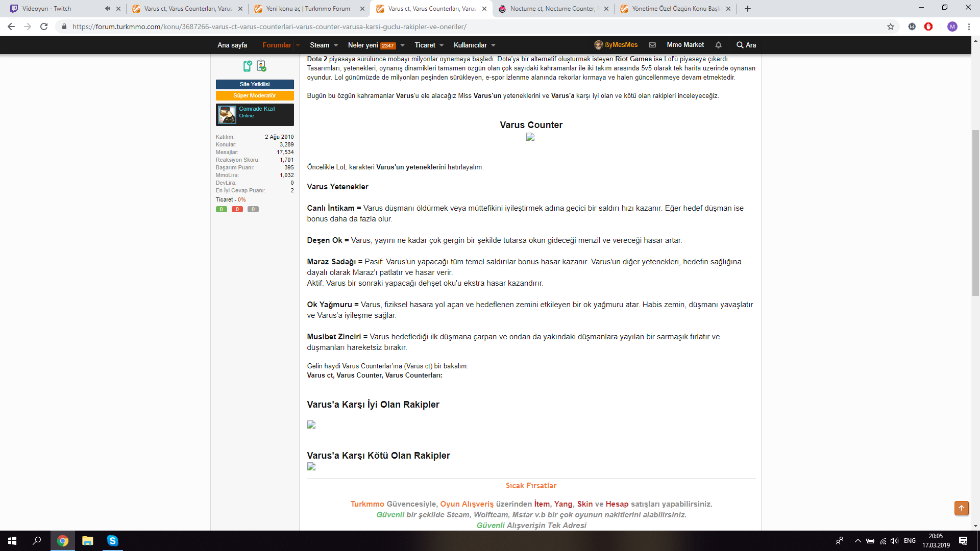The height and width of the screenshot is (551, 980).
Task: Click the phone verified badge icon
Action: pyautogui.click(x=248, y=66)
